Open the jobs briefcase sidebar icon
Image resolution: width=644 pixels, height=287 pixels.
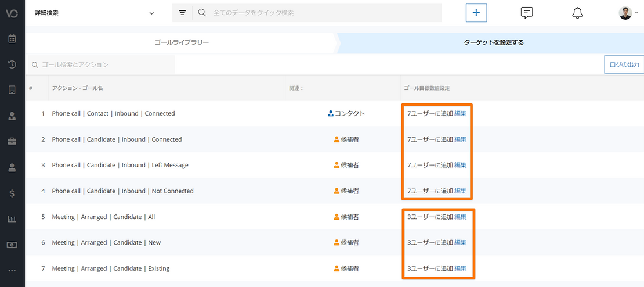[x=12, y=141]
